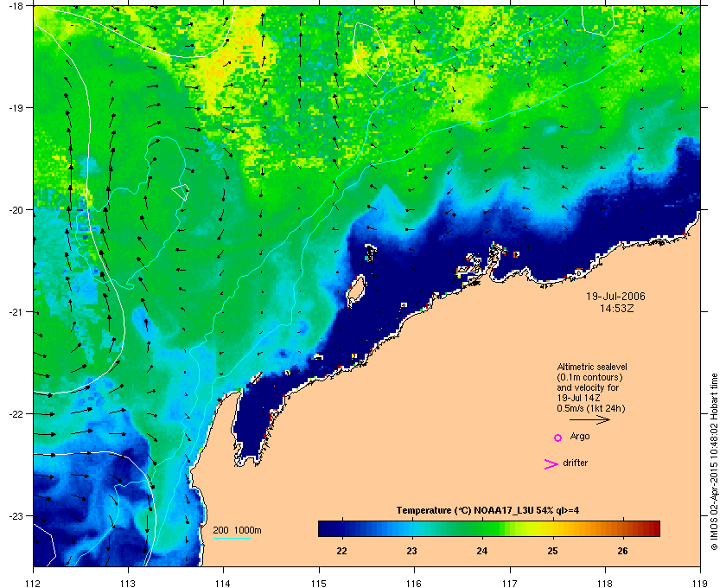The height and width of the screenshot is (588, 726).
Task: Click longitude axis label '112'
Action: tap(34, 583)
